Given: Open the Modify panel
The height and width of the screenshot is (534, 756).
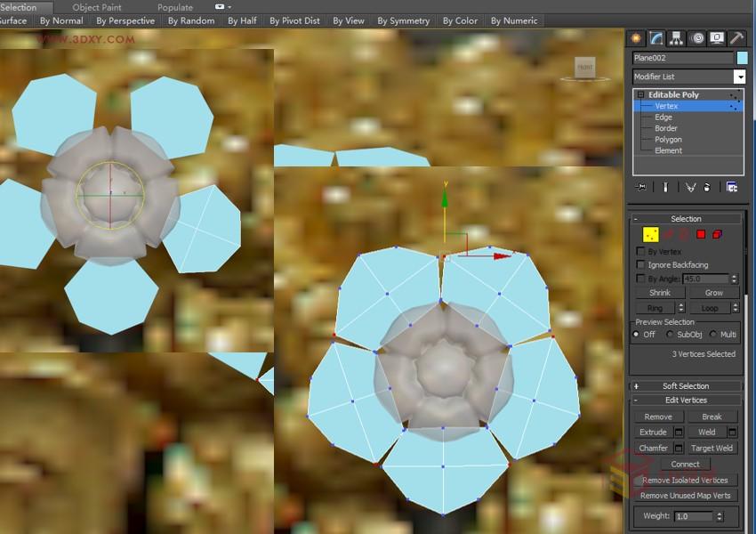Looking at the screenshot, I should 655,37.
